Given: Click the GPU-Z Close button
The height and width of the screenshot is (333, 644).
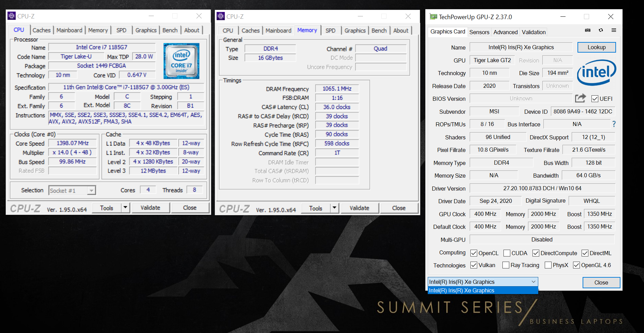Looking at the screenshot, I should (601, 282).
